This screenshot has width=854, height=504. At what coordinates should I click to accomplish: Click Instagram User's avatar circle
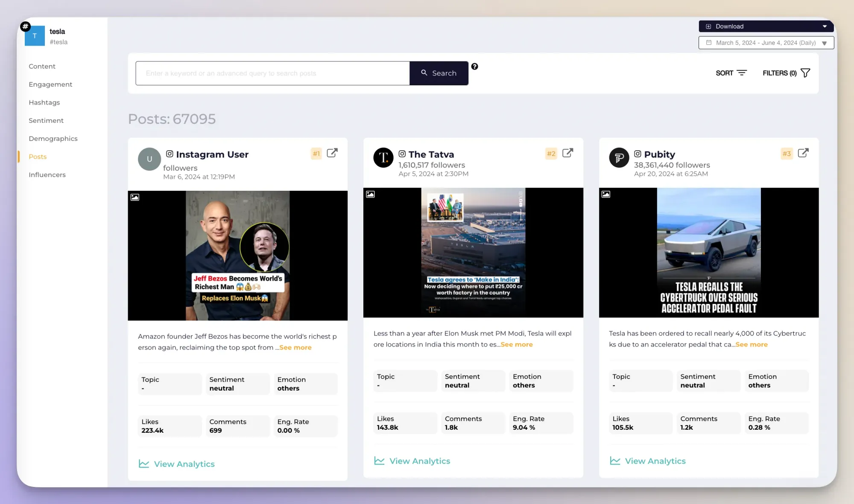pyautogui.click(x=149, y=159)
